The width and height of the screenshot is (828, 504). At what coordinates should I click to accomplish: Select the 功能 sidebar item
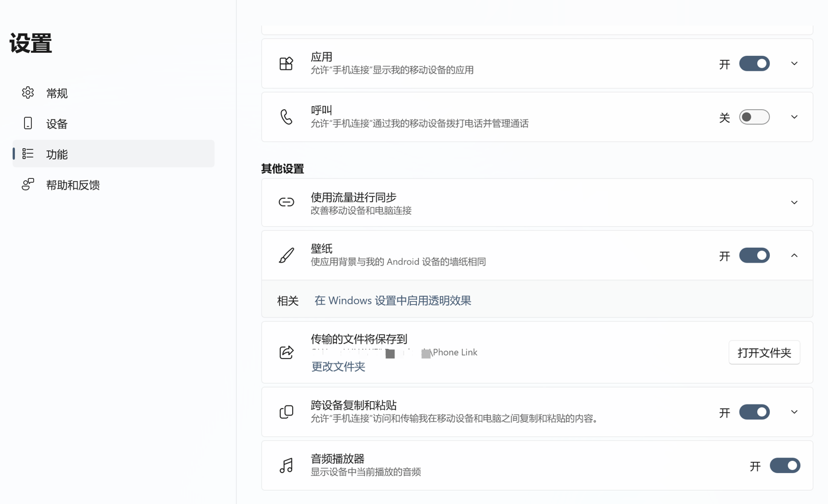point(113,153)
